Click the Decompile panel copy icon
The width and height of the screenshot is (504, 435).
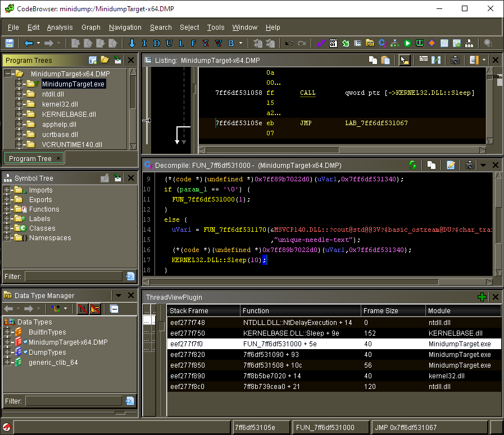432,166
